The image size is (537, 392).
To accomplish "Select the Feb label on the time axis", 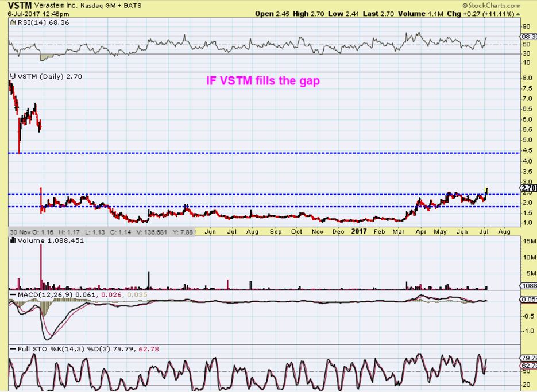I will [x=380, y=232].
